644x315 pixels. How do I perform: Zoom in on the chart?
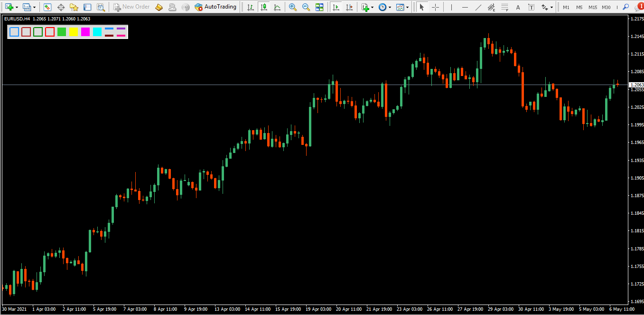tap(293, 7)
